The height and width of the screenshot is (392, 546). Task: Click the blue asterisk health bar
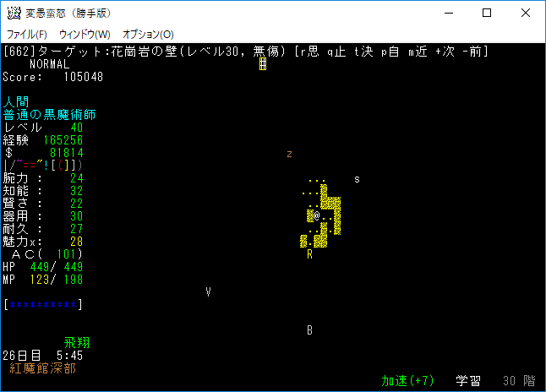tap(42, 304)
